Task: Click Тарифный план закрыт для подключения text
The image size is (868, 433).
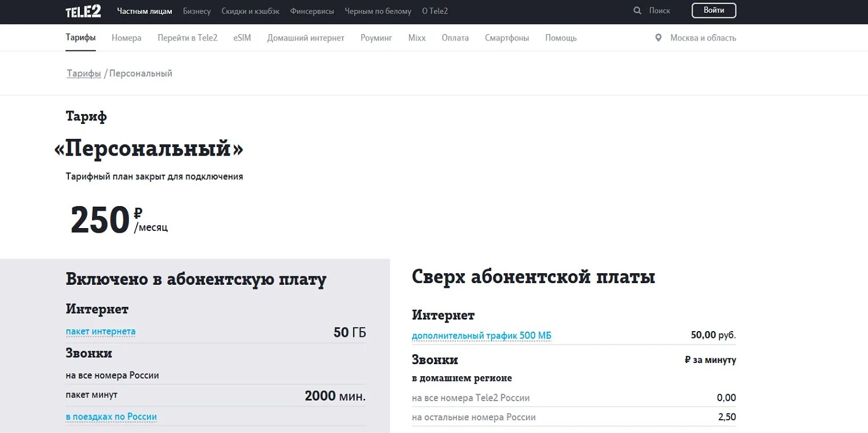Action: 155,177
